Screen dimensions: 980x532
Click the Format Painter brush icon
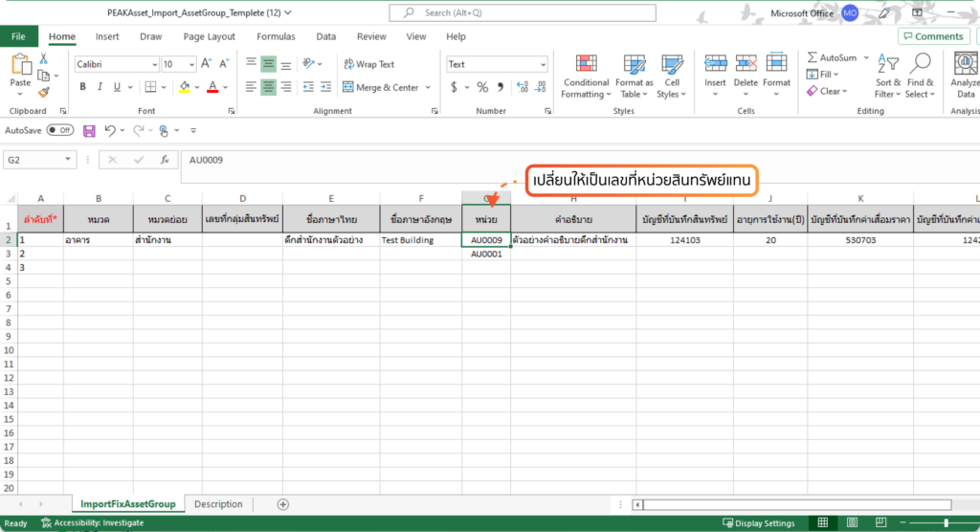[x=43, y=93]
